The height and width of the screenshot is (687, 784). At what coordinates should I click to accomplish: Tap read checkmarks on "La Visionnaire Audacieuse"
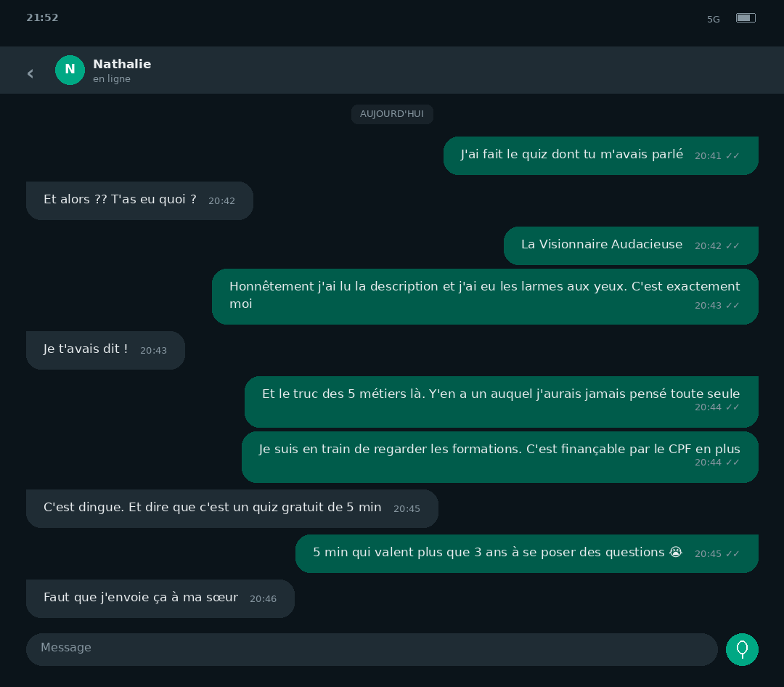[x=732, y=245]
